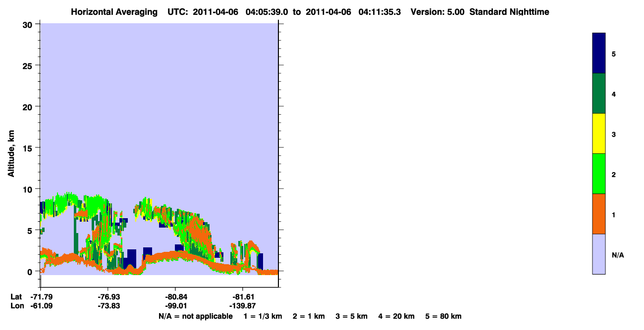This screenshot has height=330, width=644.
Task: Click latitude value -80.84
Action: click(x=175, y=297)
